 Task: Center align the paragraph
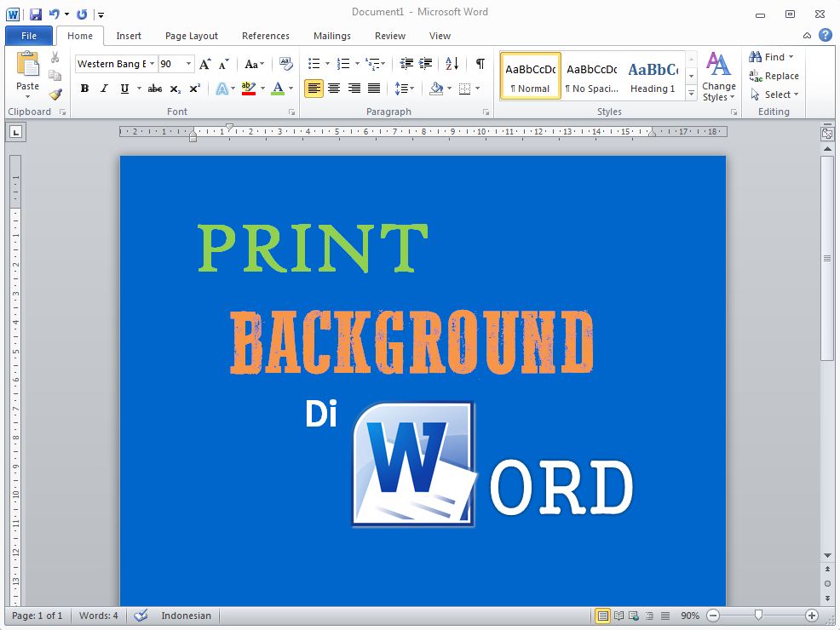pyautogui.click(x=334, y=89)
